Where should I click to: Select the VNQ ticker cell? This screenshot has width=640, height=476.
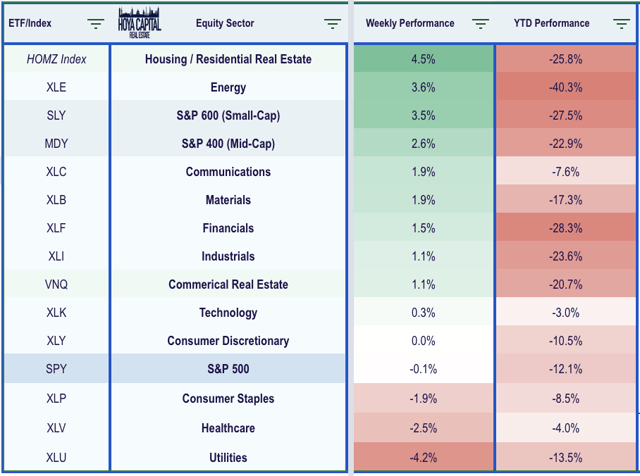point(56,285)
